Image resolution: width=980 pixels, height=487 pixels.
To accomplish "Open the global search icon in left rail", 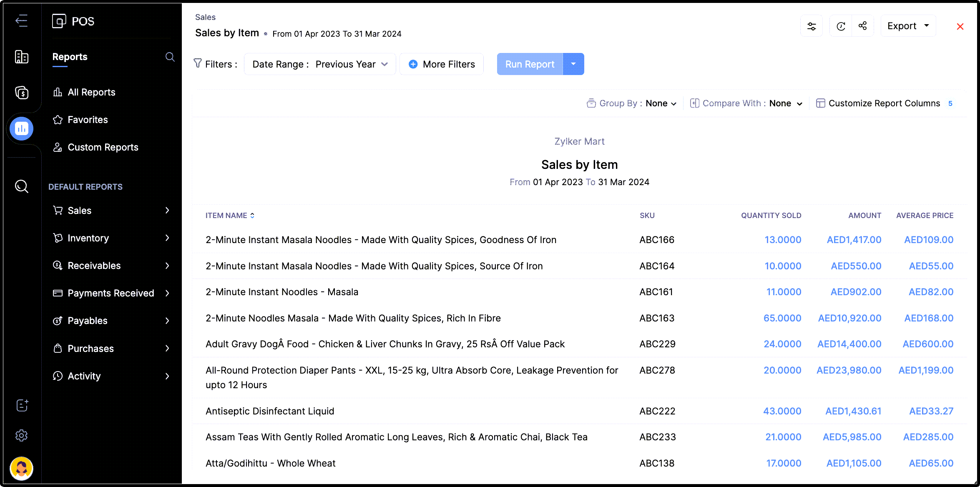I will (x=21, y=186).
